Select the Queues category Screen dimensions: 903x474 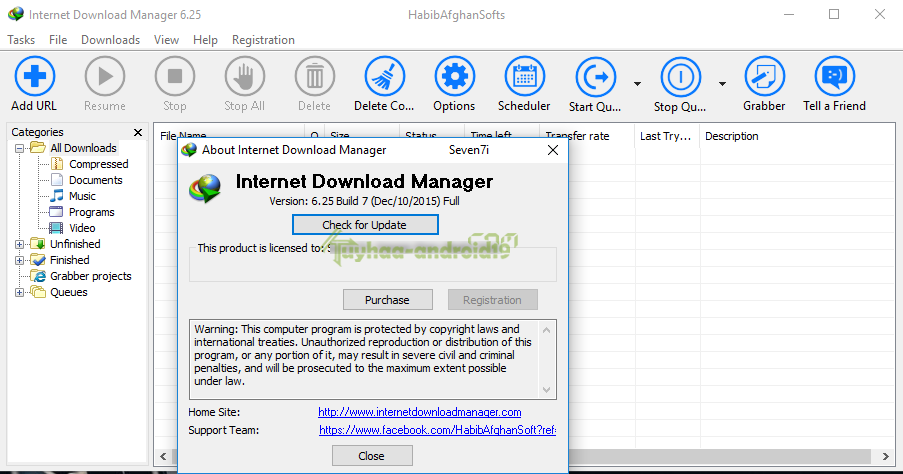click(x=69, y=293)
